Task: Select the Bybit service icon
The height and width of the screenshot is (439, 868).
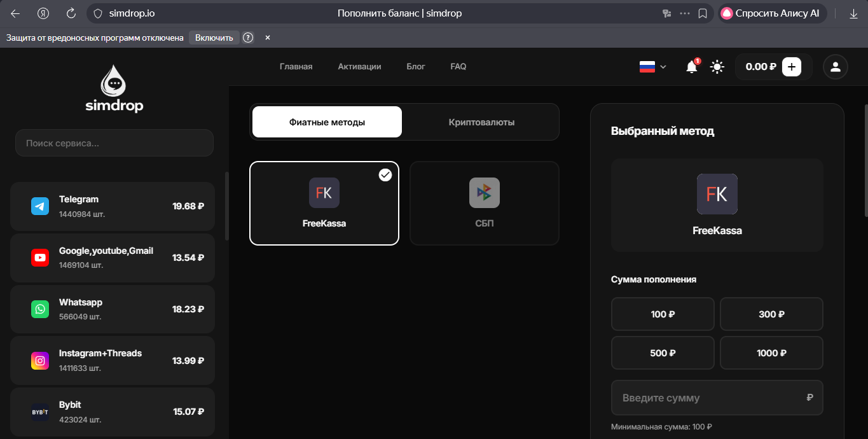Action: tap(39, 412)
